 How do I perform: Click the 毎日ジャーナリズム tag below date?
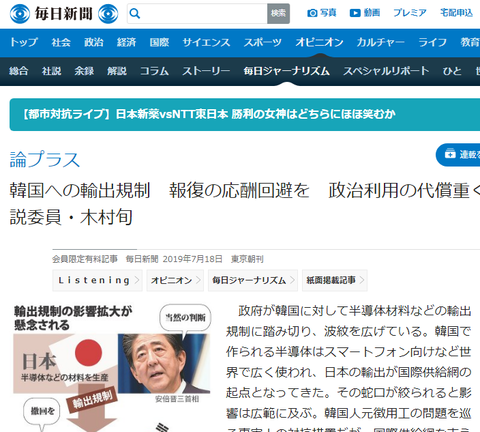pyautogui.click(x=253, y=280)
